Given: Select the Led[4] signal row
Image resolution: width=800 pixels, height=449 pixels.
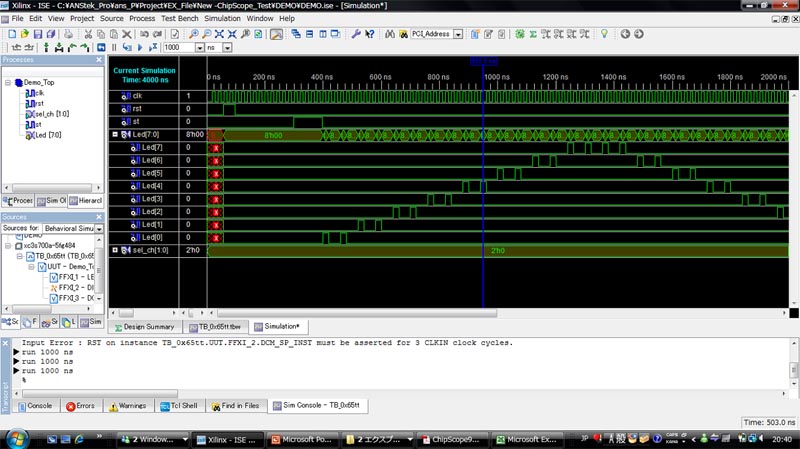Looking at the screenshot, I should click(x=152, y=186).
